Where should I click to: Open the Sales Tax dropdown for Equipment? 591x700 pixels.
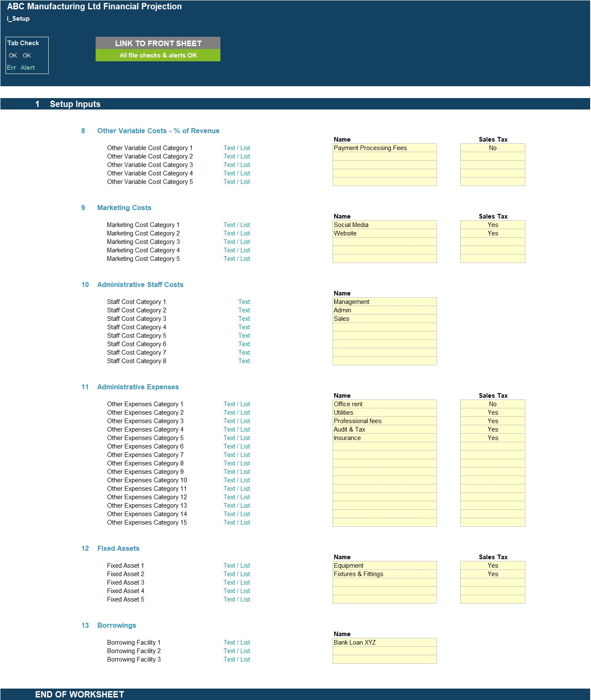click(493, 566)
